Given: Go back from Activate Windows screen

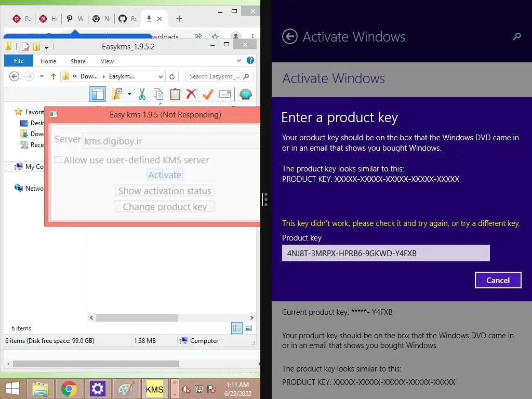Looking at the screenshot, I should tap(289, 37).
